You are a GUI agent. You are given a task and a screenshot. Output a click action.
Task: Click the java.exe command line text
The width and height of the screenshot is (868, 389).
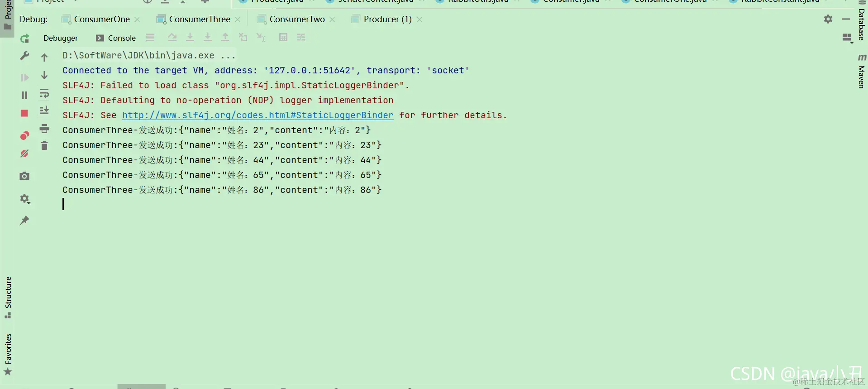pos(149,55)
